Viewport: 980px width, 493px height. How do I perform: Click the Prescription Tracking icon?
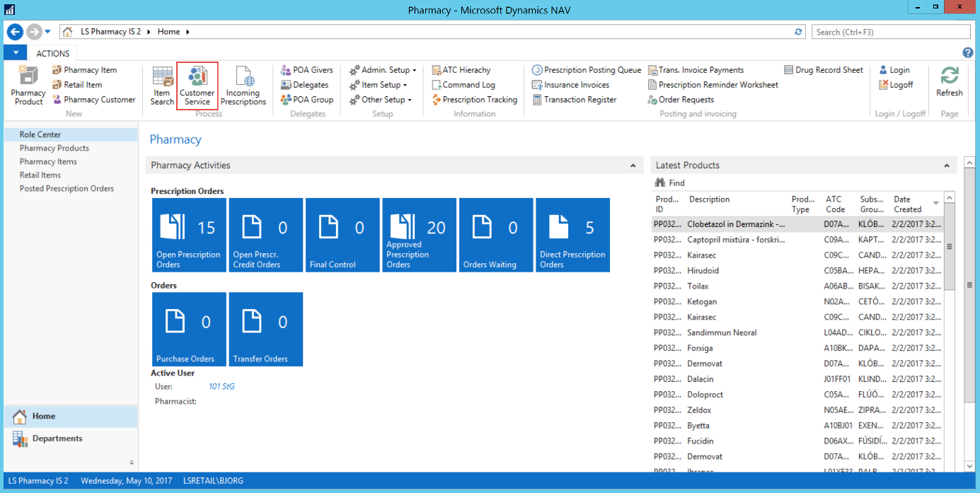coord(475,100)
